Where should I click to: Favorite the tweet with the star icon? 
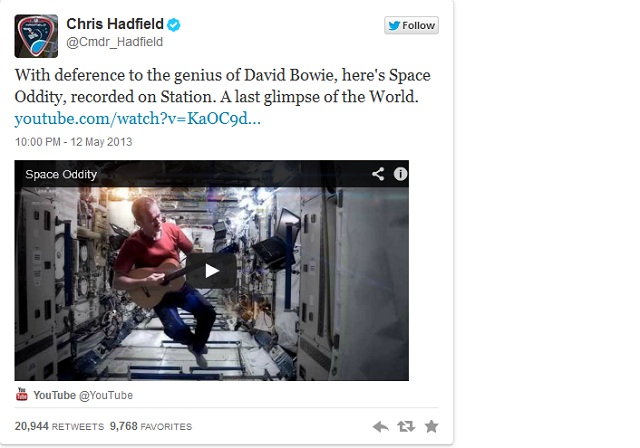click(x=431, y=426)
